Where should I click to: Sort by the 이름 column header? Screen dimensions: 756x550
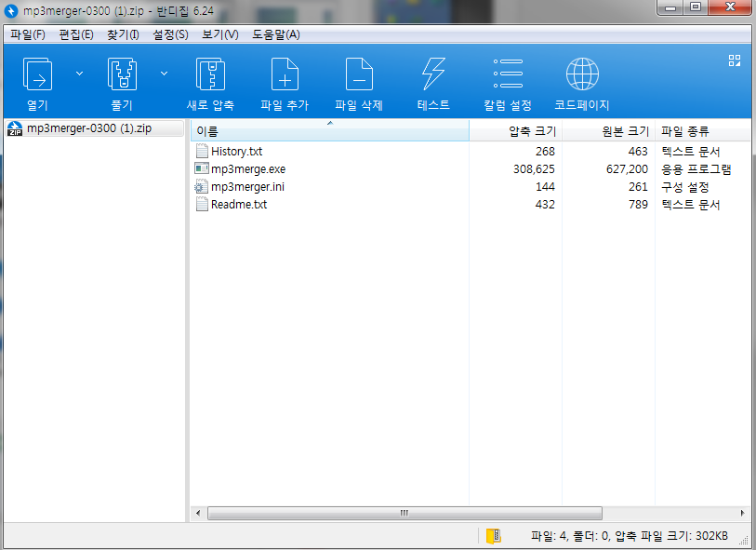click(330, 130)
